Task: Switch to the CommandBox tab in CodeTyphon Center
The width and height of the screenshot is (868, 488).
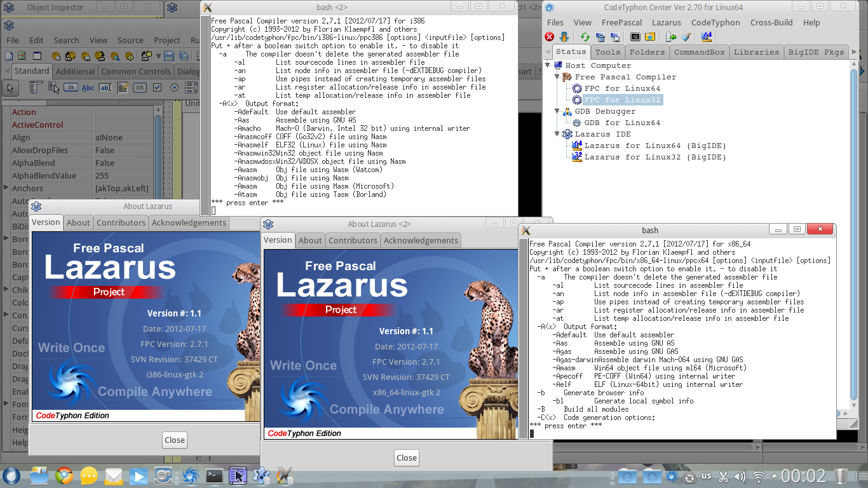Action: (699, 52)
